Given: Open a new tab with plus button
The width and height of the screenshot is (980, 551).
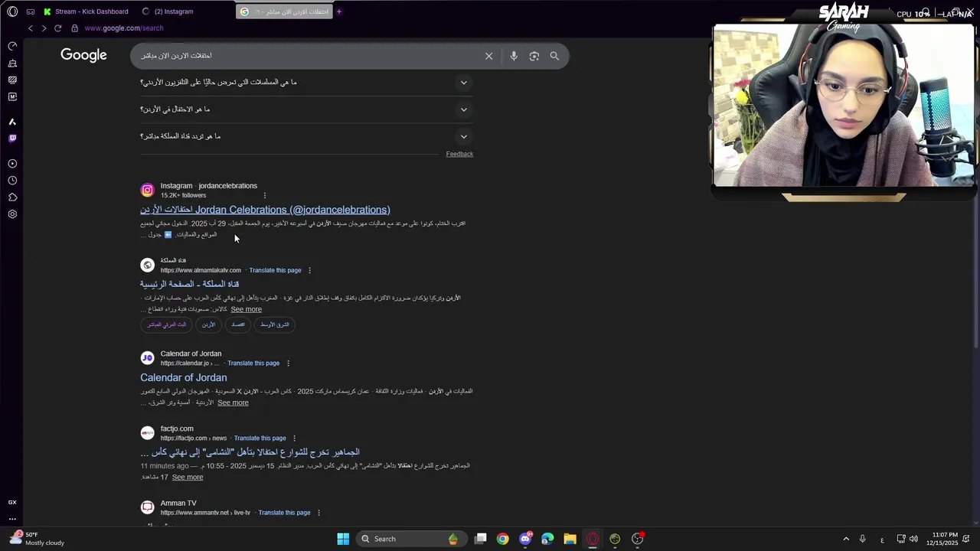Looking at the screenshot, I should [339, 11].
